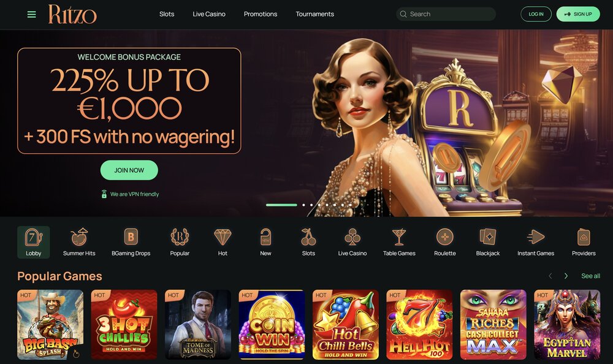Select the Table Games cocktail icon
The height and width of the screenshot is (364, 613).
[399, 237]
